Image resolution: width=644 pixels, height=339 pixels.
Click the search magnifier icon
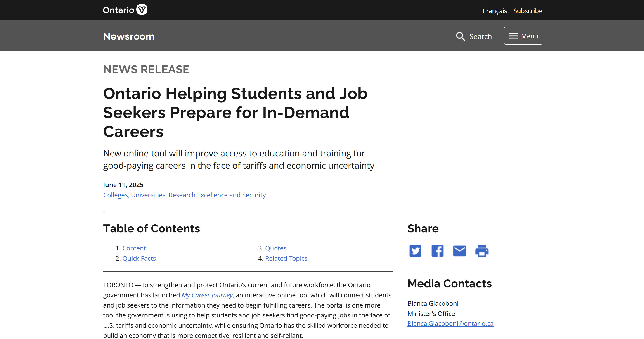tap(460, 36)
